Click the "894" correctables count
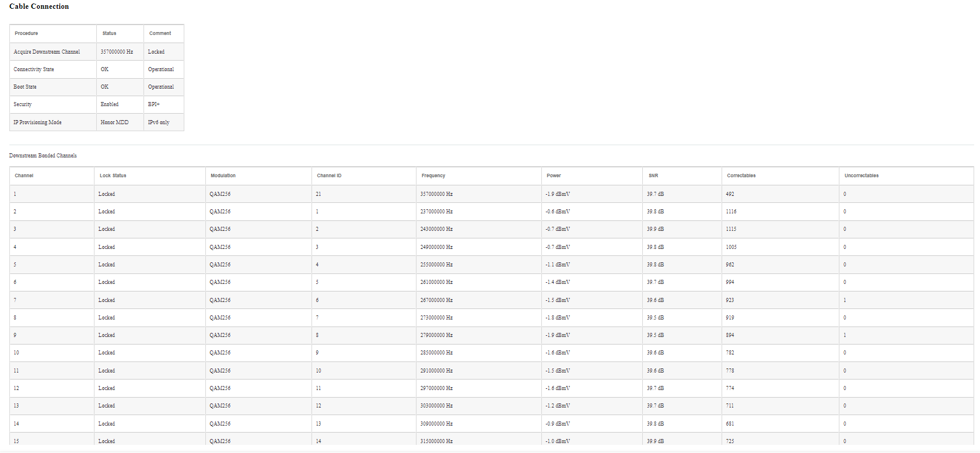Image resolution: width=980 pixels, height=453 pixels. 730,335
